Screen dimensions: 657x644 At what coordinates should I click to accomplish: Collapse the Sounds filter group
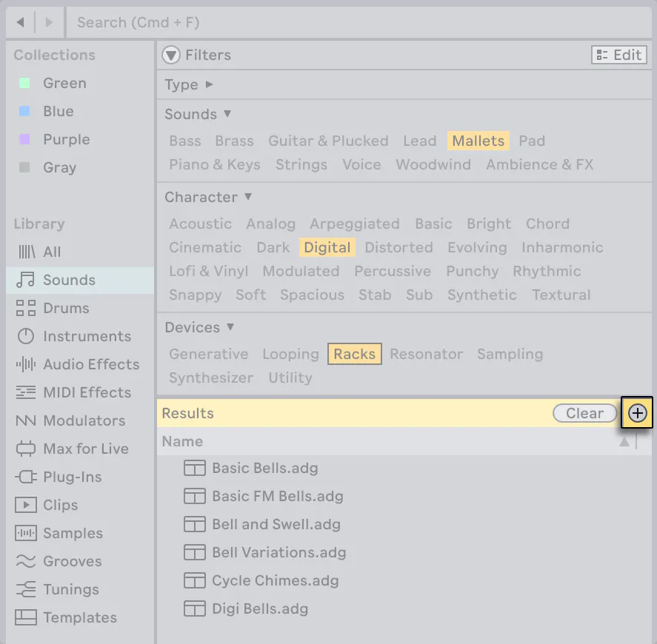(227, 113)
